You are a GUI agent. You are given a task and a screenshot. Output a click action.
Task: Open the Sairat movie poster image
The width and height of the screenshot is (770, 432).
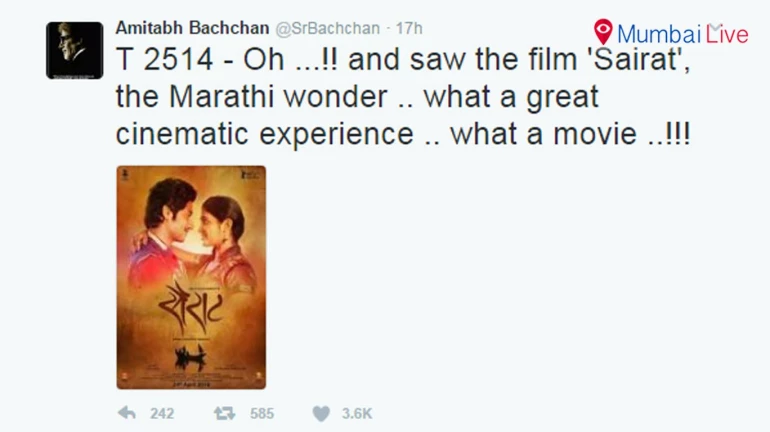[191, 277]
